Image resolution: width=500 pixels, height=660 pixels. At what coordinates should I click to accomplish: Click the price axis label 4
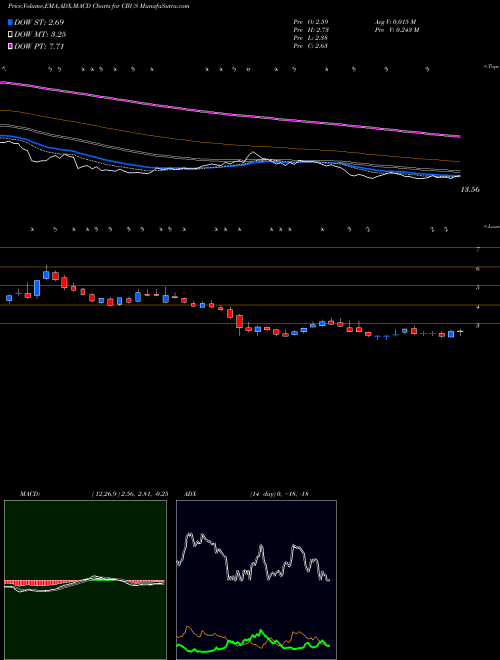pos(478,307)
